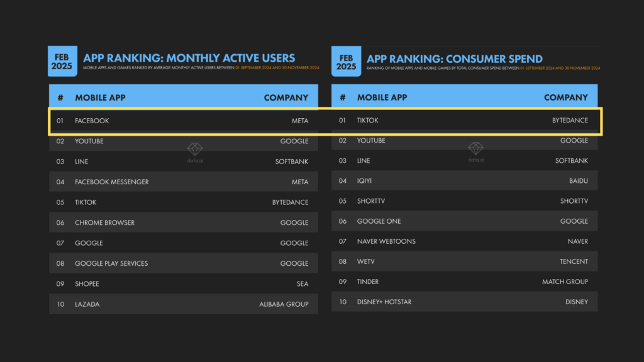This screenshot has height=362, width=644.
Task: Select the 'App Ranking: Monthly Active Users' title
Action: (189, 58)
